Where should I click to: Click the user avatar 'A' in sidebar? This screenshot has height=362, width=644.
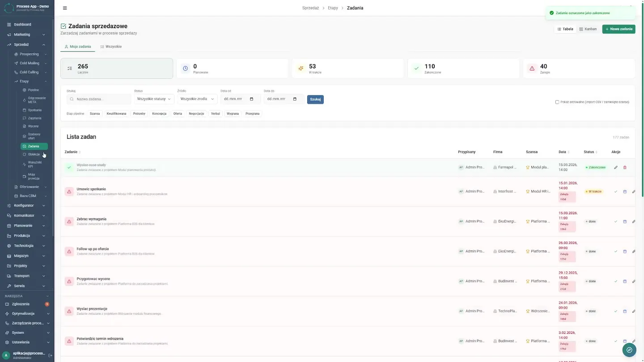coord(6,355)
